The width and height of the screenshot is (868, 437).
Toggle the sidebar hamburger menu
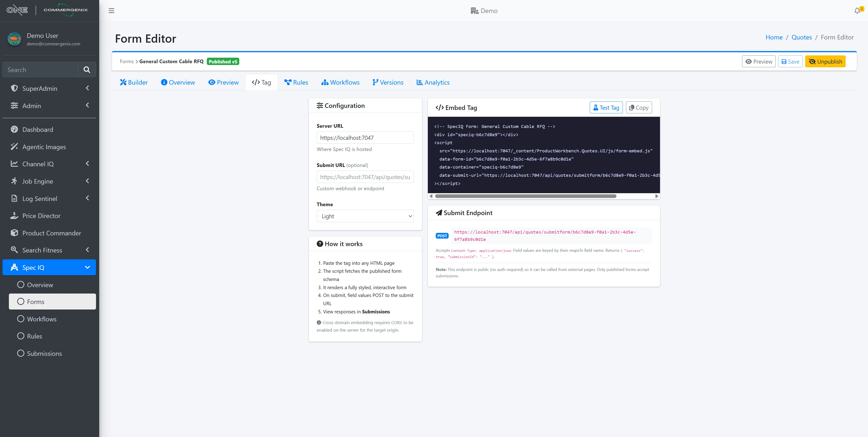click(112, 11)
